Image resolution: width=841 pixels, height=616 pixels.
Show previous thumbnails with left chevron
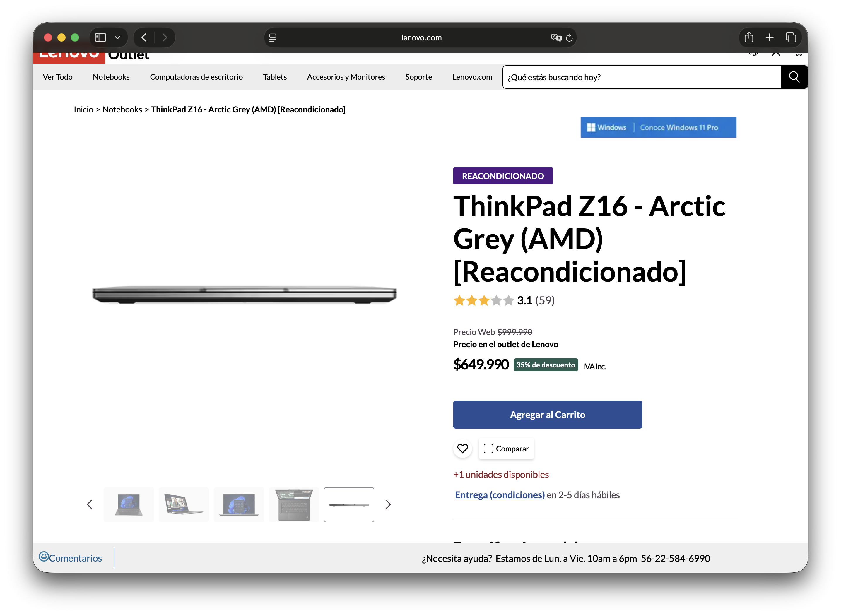pos(90,504)
